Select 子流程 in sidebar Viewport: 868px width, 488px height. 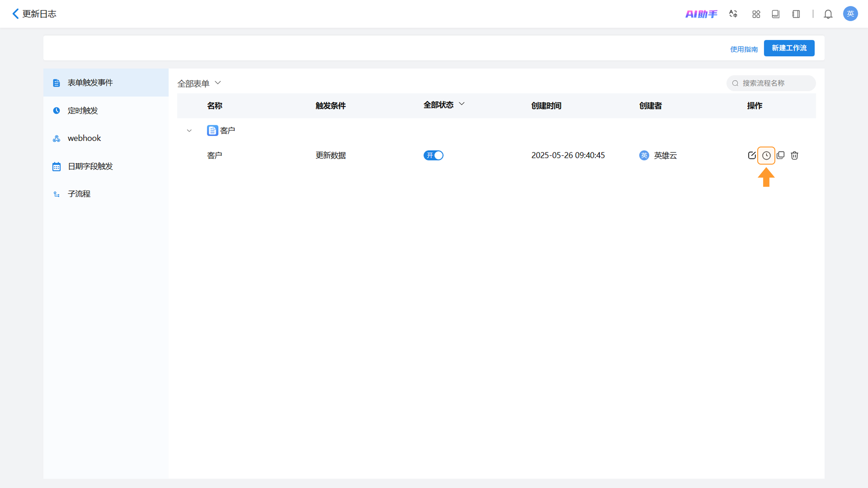(106, 194)
